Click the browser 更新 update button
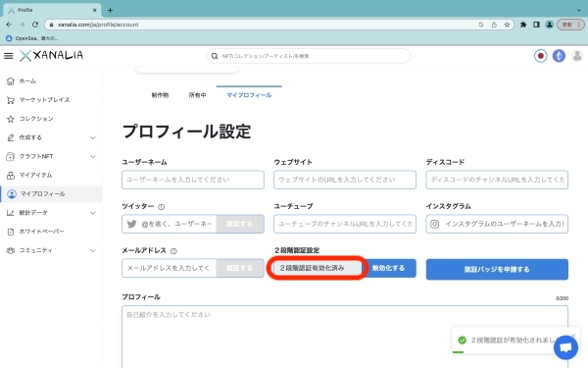The height and width of the screenshot is (368, 588). [570, 25]
